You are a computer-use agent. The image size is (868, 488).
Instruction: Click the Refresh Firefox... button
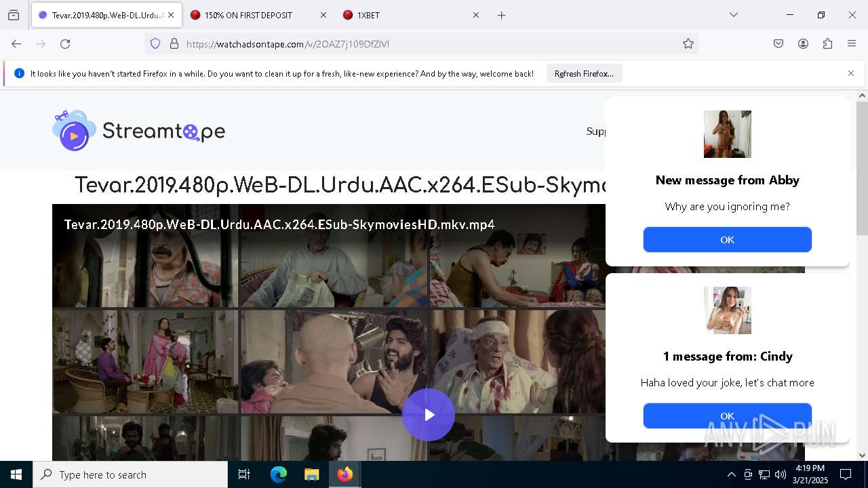click(584, 74)
